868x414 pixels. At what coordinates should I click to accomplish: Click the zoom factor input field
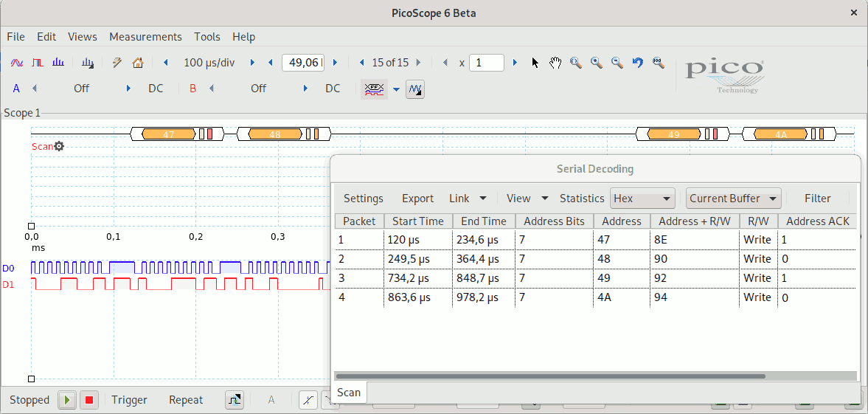[x=487, y=63]
